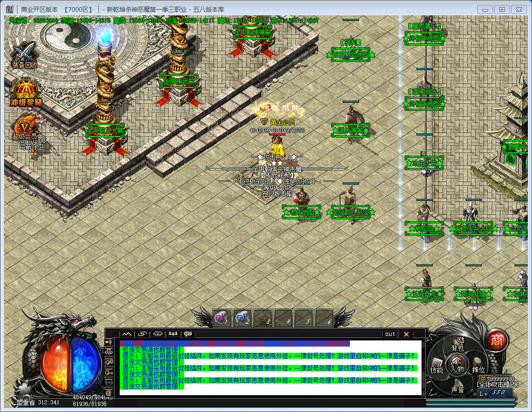Select empty quick slot 6
The image size is (532, 412).
pos(324,319)
